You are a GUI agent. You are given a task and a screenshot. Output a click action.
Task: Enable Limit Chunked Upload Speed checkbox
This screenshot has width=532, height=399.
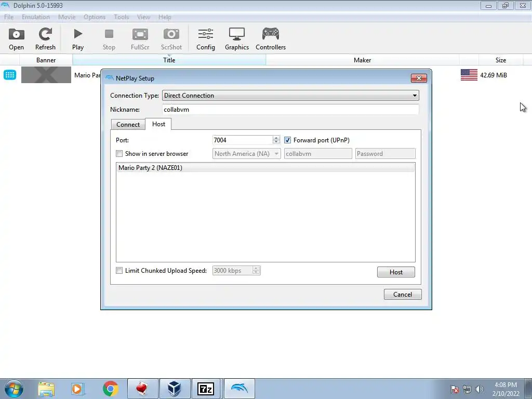pos(119,270)
